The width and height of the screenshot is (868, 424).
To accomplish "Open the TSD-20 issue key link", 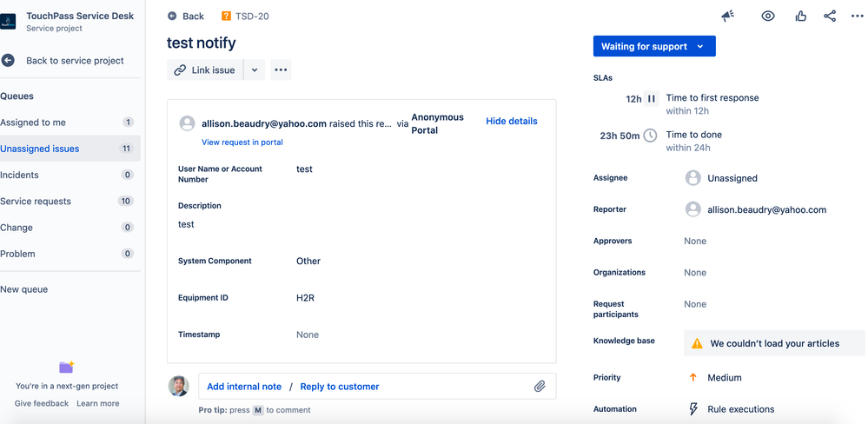I will [253, 16].
